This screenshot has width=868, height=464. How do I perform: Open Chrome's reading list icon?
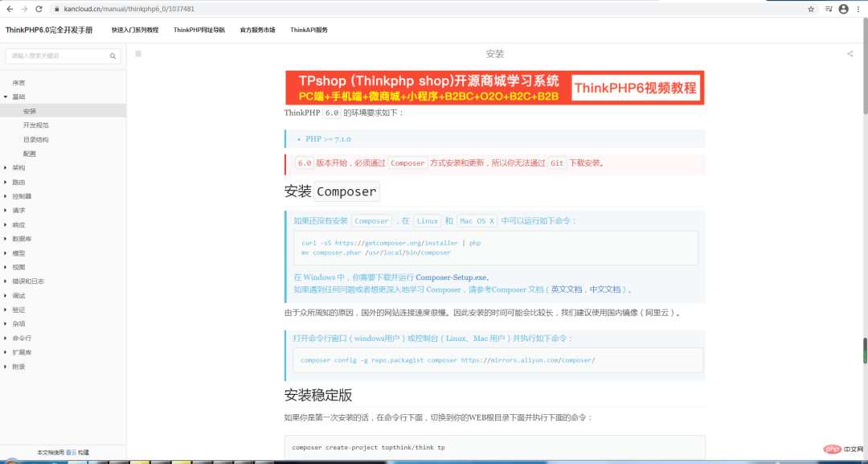(x=829, y=8)
